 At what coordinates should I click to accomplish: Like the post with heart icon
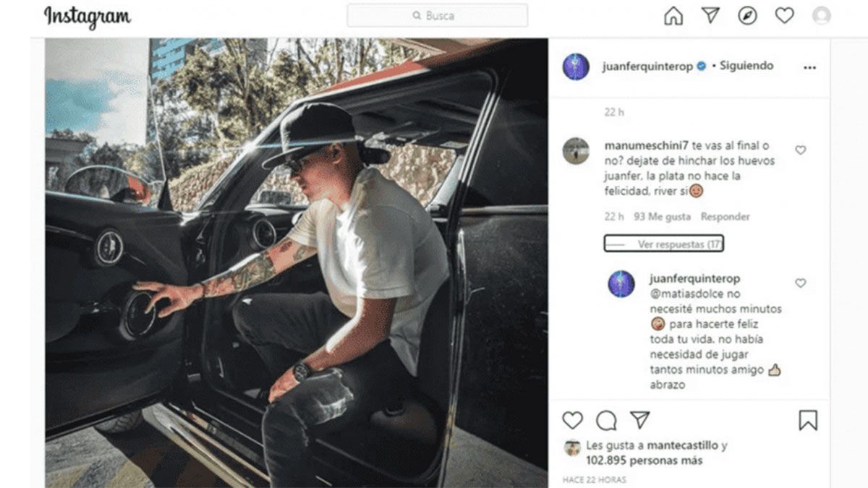tap(573, 420)
